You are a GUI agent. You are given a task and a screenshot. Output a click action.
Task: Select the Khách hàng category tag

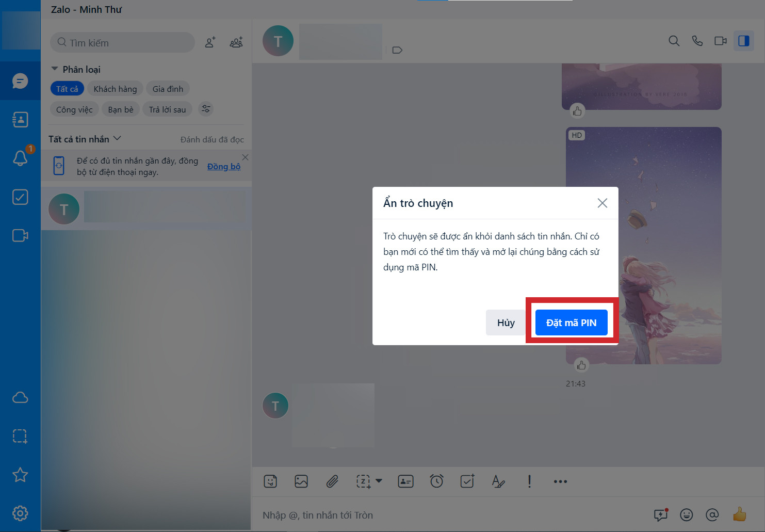[115, 89]
